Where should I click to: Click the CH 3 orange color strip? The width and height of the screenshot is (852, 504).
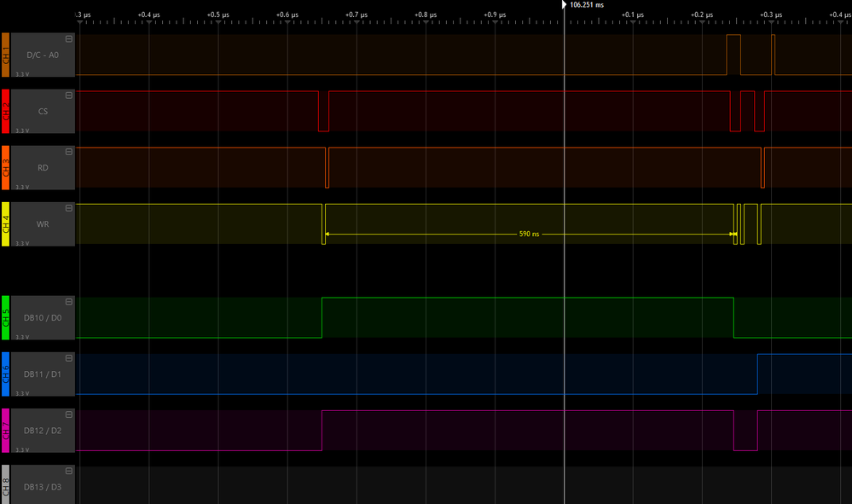point(5,168)
